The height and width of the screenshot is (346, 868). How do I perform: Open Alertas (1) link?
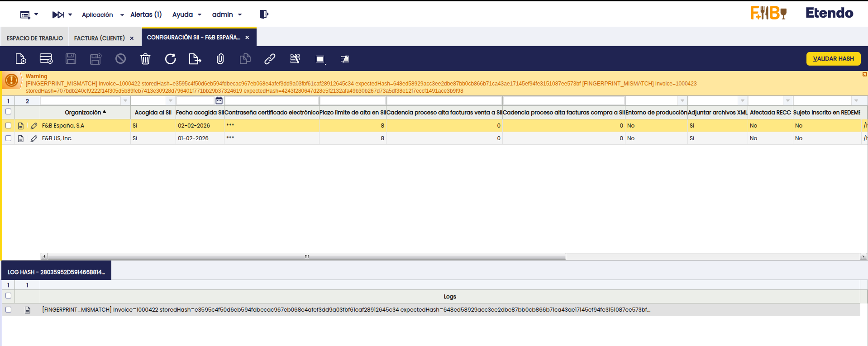(146, 14)
